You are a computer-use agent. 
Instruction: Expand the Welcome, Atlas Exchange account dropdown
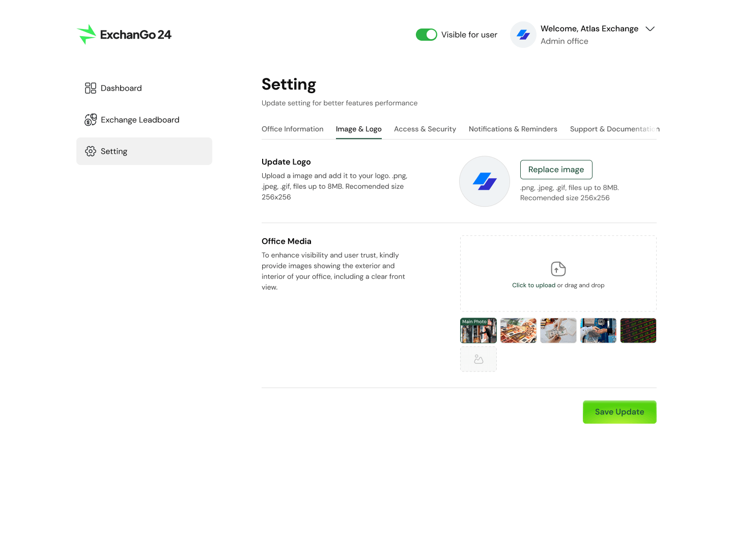(x=650, y=29)
